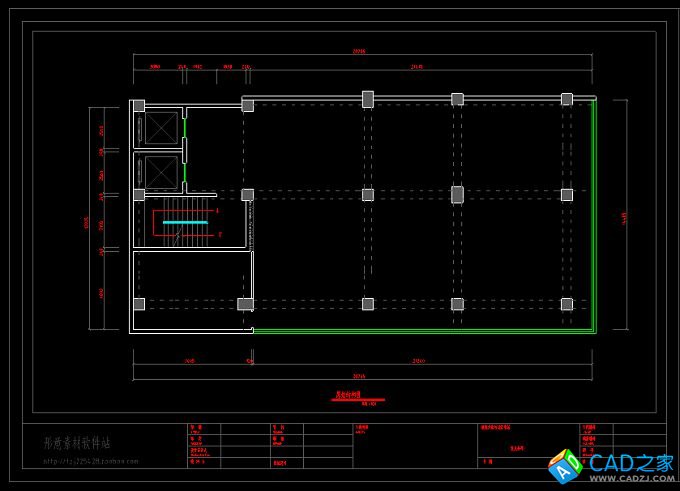Screen dimensions: 680x491
Task: Click the taobao URL in title block
Action: [x=90, y=462]
